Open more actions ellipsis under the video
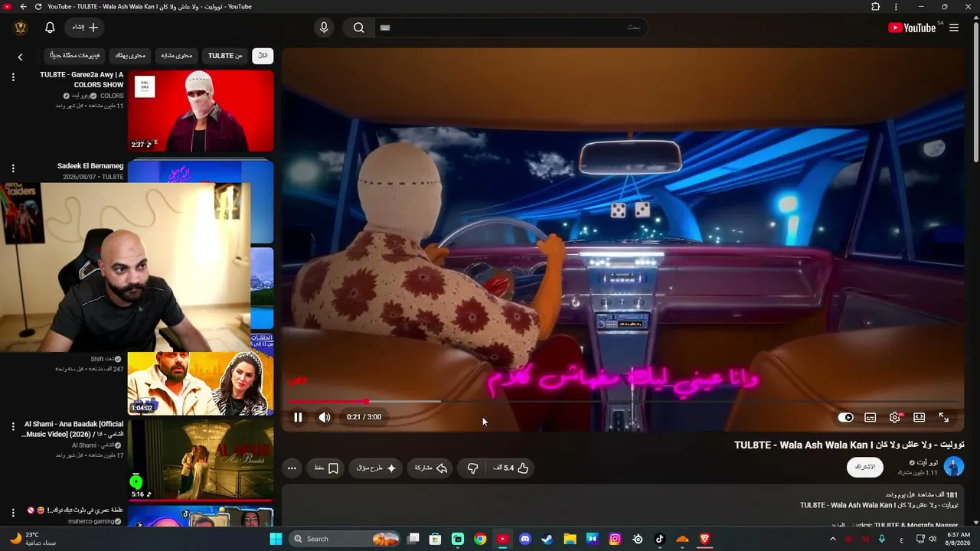This screenshot has width=980, height=551. 292,468
